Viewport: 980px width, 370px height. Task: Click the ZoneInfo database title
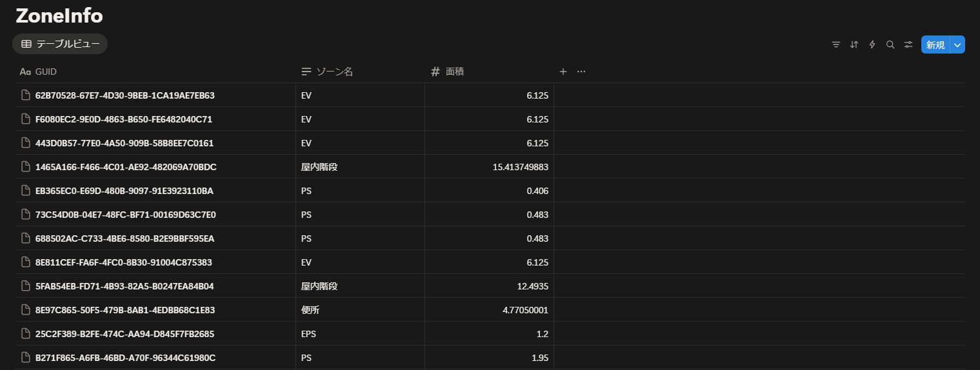pos(59,16)
